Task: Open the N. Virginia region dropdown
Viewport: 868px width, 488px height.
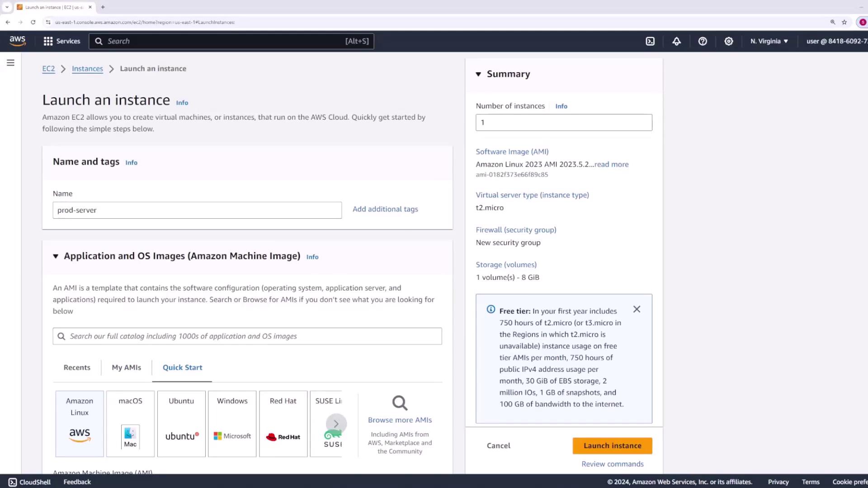Action: pos(769,41)
